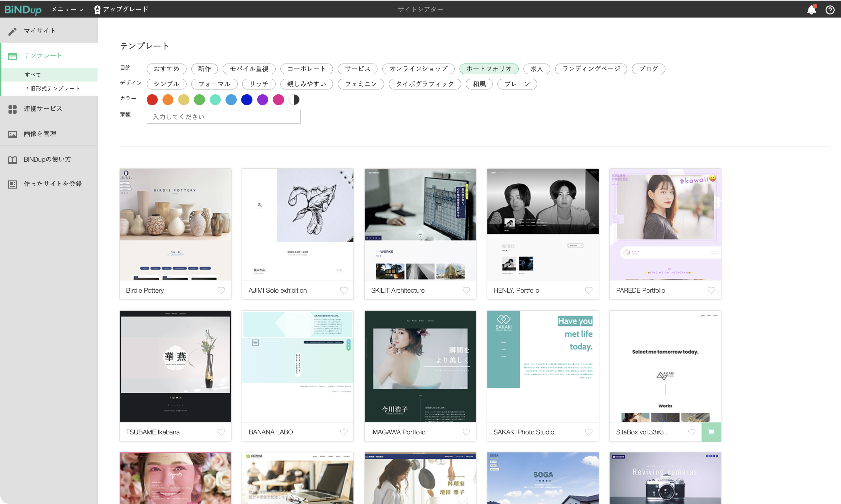841x504 pixels.
Task: Pick the dark blue color filter
Action: [247, 99]
